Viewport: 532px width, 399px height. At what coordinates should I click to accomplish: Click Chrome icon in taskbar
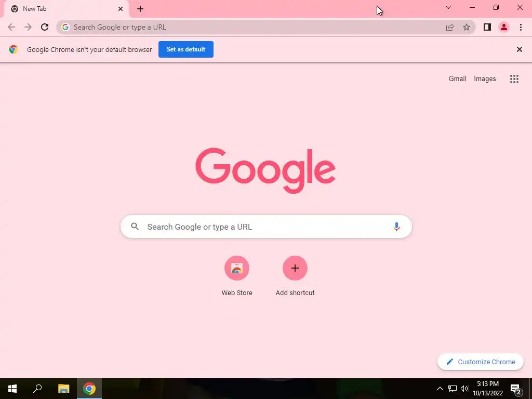89,389
